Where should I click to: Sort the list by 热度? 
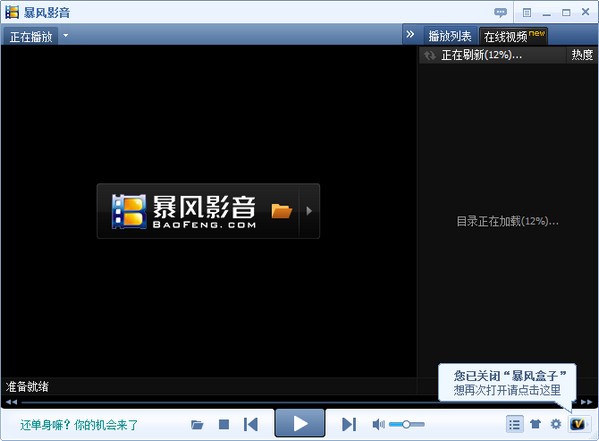582,55
